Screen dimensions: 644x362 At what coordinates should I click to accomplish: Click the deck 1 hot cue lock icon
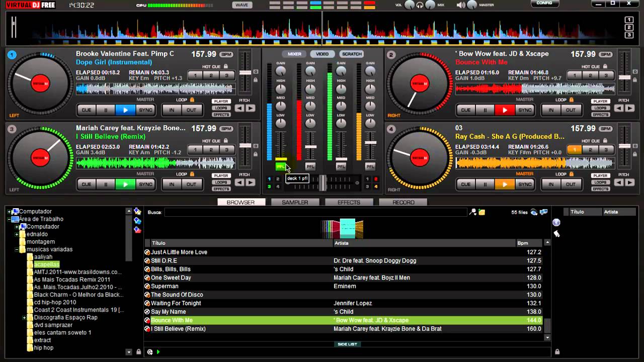tap(225, 66)
